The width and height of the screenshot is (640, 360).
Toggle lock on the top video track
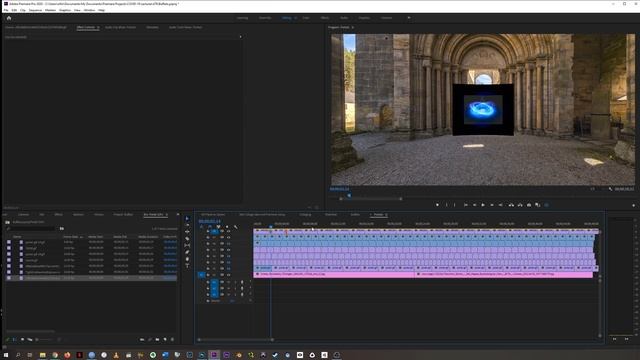pyautogui.click(x=208, y=231)
